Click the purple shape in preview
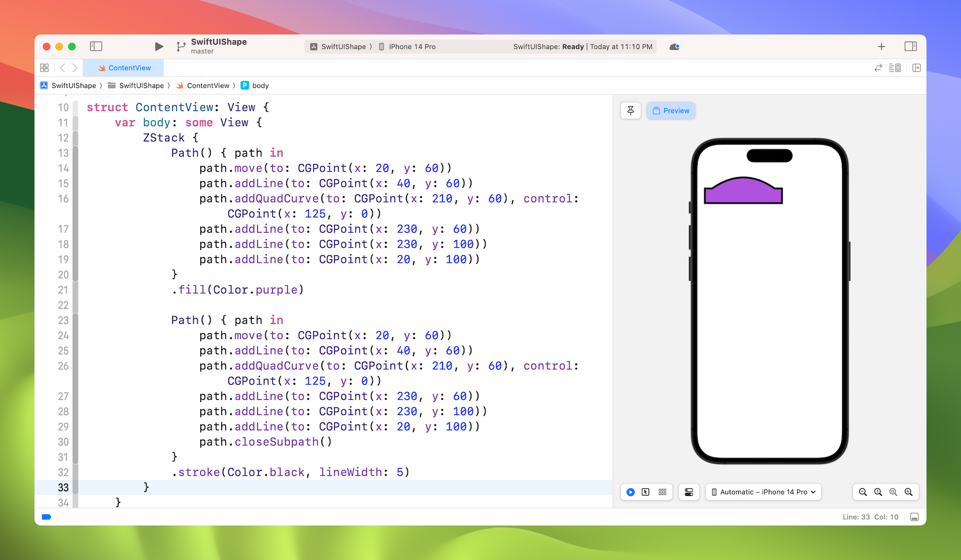This screenshot has width=961, height=560. coord(743,192)
